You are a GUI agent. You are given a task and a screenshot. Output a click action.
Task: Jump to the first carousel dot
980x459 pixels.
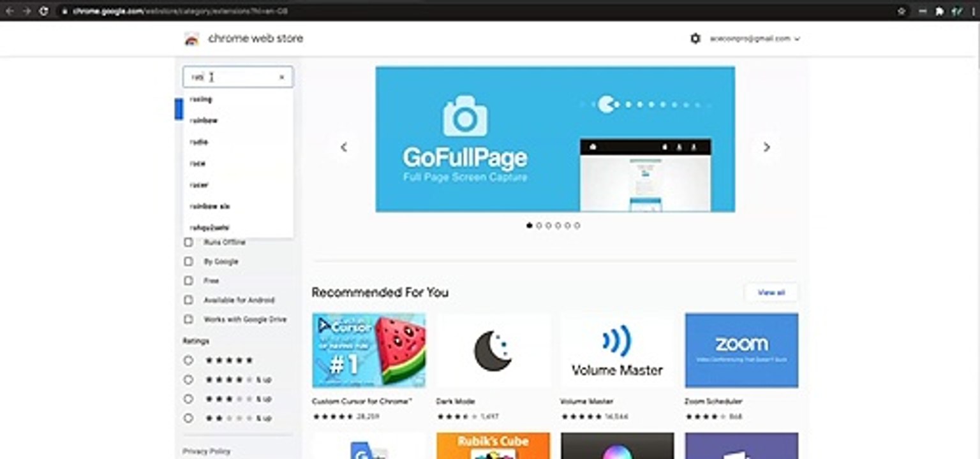529,226
